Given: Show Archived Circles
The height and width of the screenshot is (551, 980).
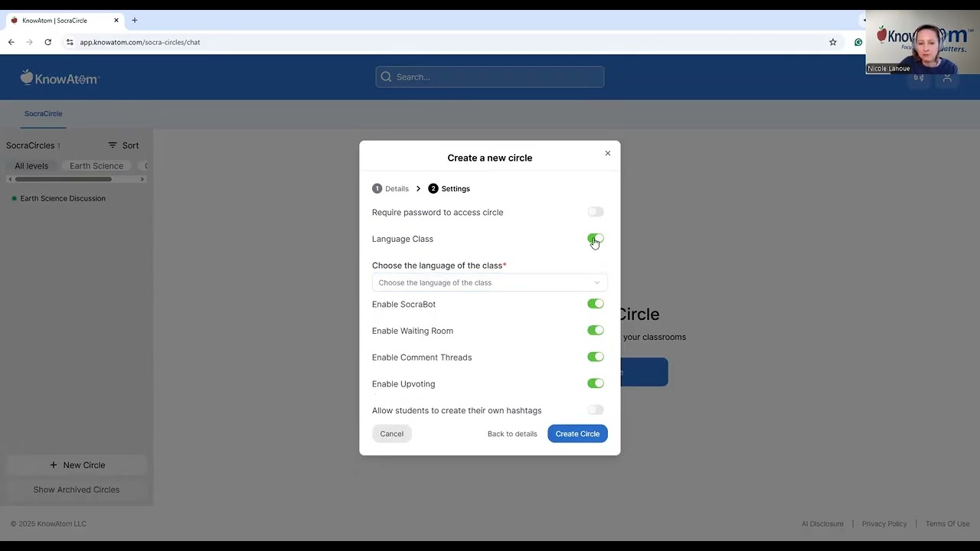Looking at the screenshot, I should [x=77, y=490].
